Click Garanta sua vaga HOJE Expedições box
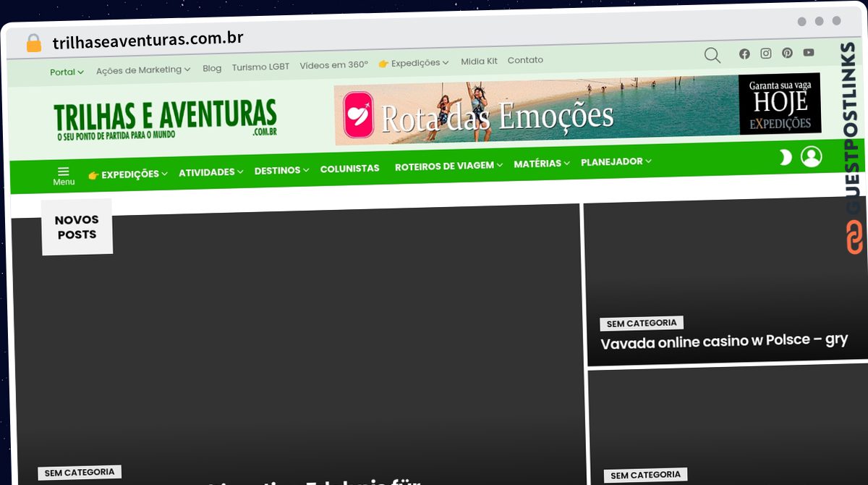The image size is (868, 485). click(x=780, y=104)
